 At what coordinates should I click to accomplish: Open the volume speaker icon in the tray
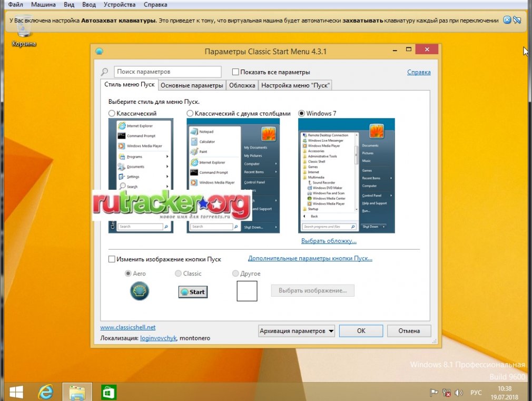(x=458, y=393)
